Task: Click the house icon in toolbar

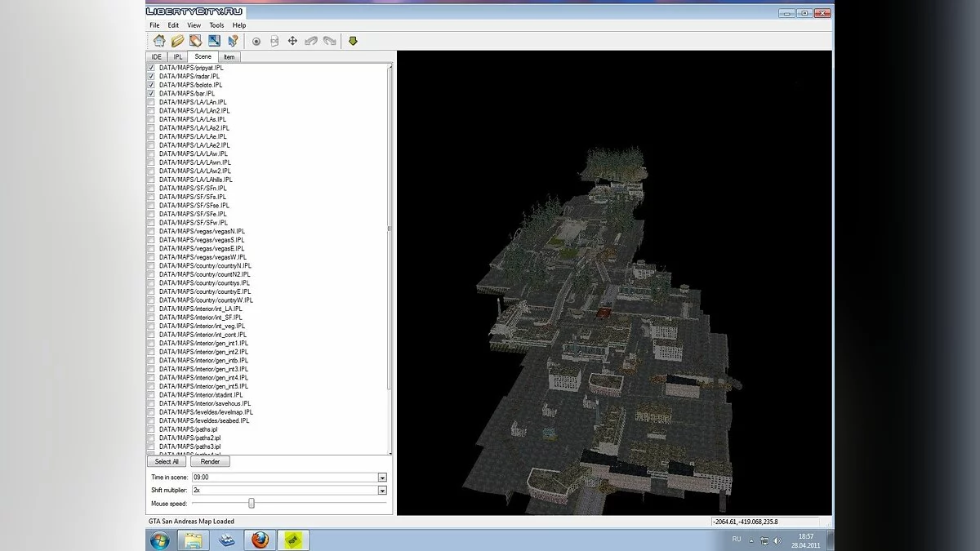Action: click(x=159, y=41)
